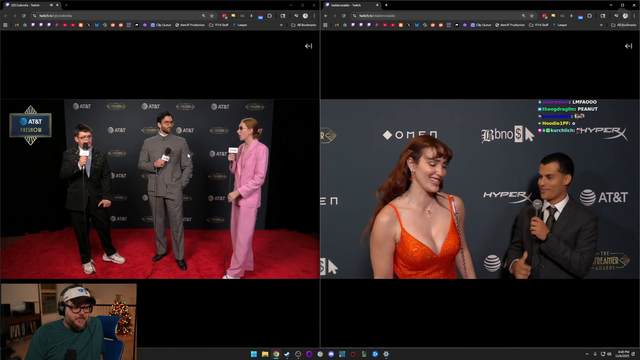Viewport: 640px width, 360px height.
Task: Reload the right browser window page
Action: pos(344,16)
